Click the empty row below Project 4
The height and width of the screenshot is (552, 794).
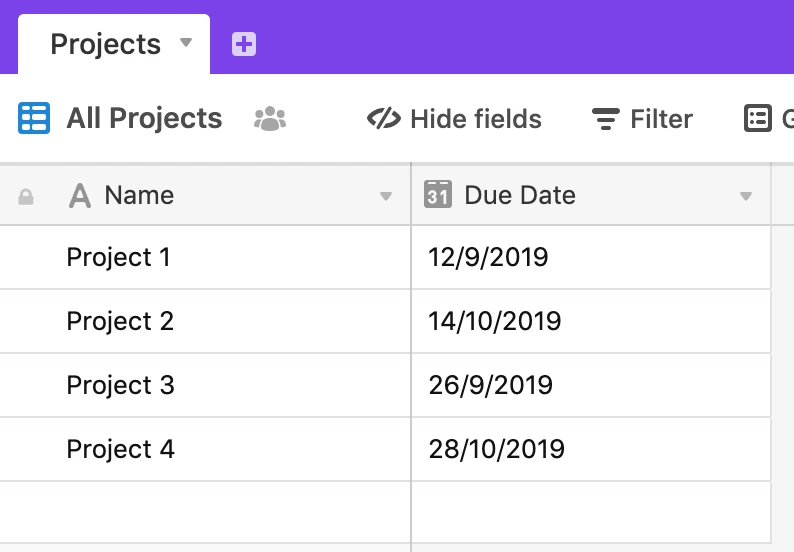point(385,512)
